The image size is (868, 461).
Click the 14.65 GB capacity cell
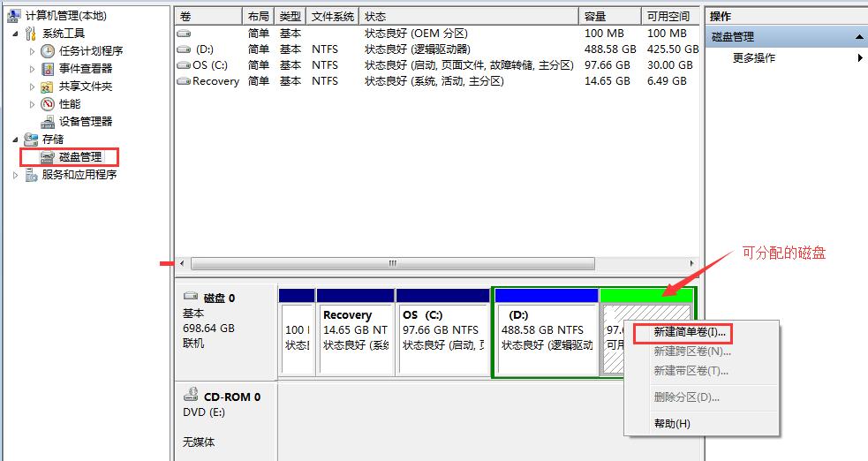608,80
